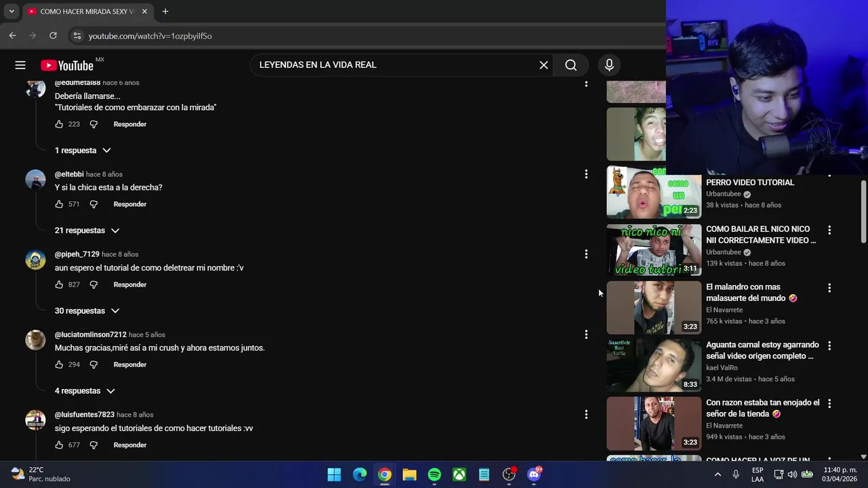Clear the search box with the X
Viewport: 868px width, 488px height.
coord(544,65)
